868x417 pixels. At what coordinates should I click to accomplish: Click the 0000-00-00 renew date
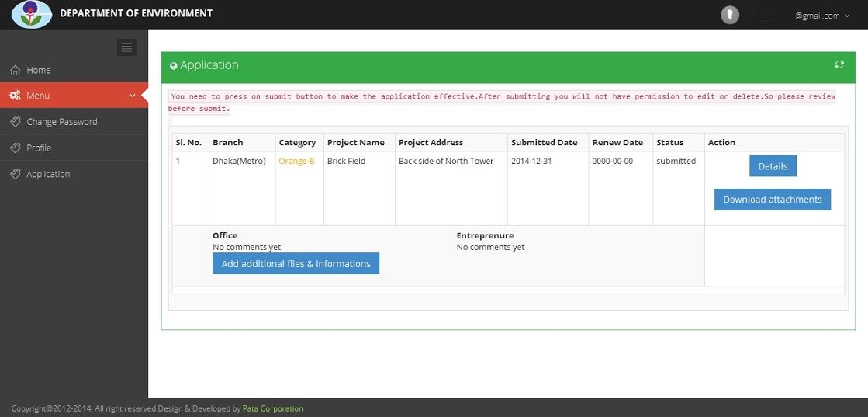click(612, 161)
